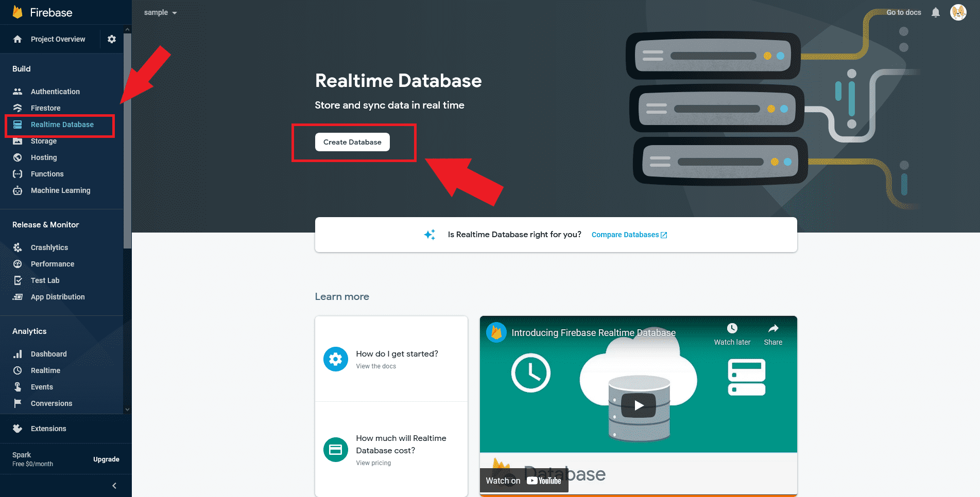
Task: Open Crashlytics under Release & Monitor
Action: (49, 247)
